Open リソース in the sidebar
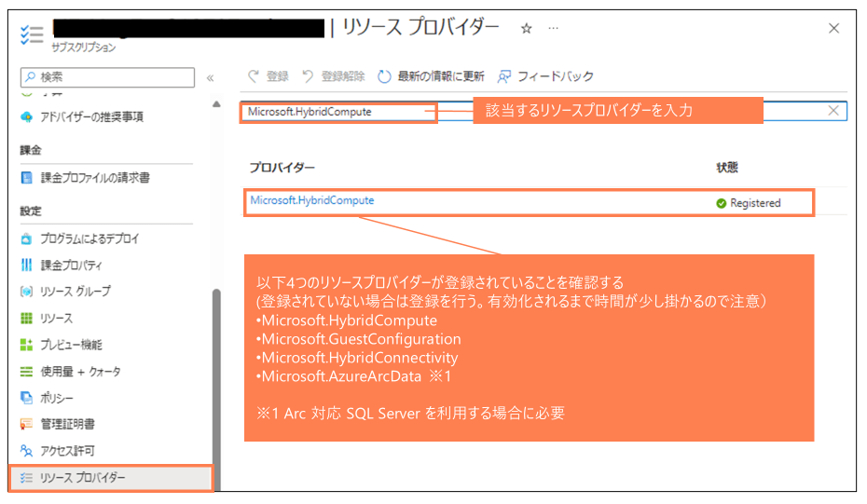Screen dimensions: 867x504 pos(56,319)
